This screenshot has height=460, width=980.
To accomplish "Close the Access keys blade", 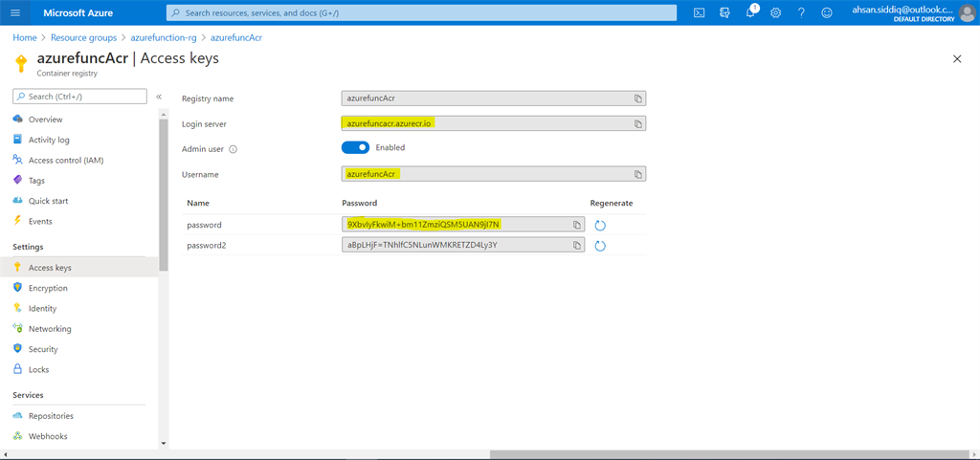I will [x=956, y=58].
